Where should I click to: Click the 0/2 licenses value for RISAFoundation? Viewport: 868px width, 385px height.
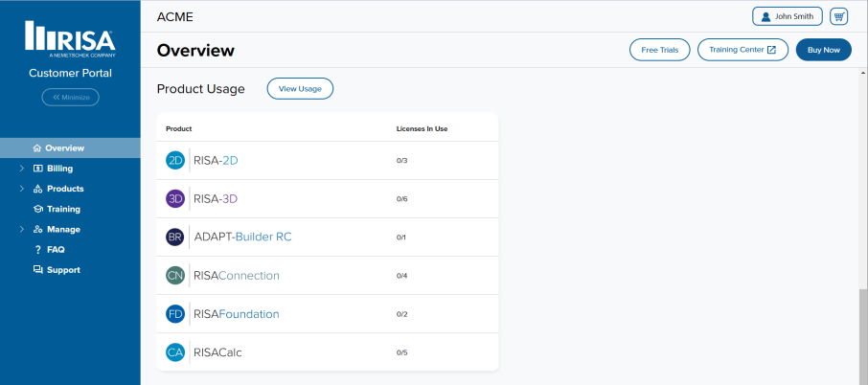pyautogui.click(x=401, y=314)
